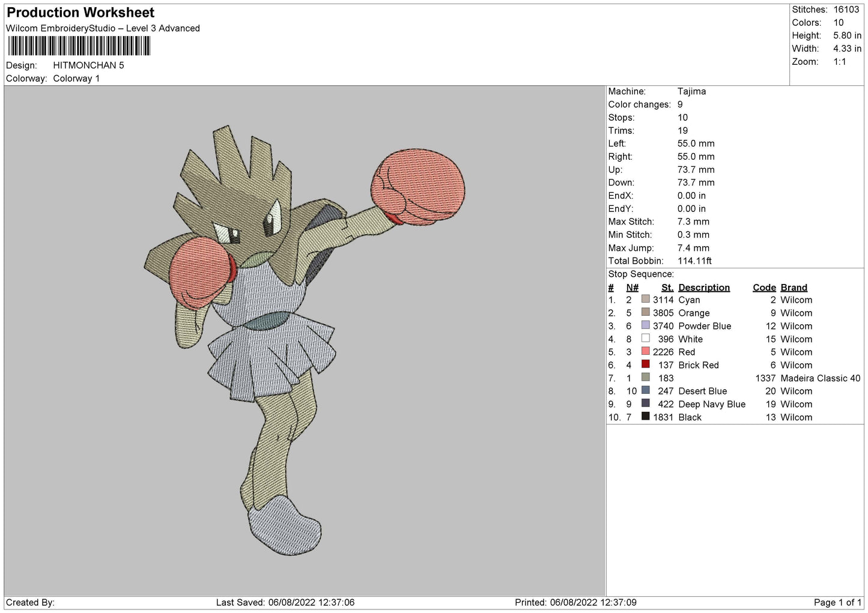This screenshot has width=868, height=613.
Task: Select 'Wilcom EmbroideryStudio – Level 3 Advanced' text
Action: point(103,28)
